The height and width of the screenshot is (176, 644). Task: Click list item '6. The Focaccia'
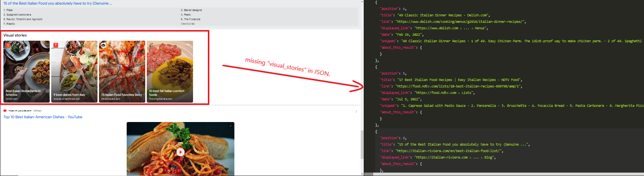(190, 19)
